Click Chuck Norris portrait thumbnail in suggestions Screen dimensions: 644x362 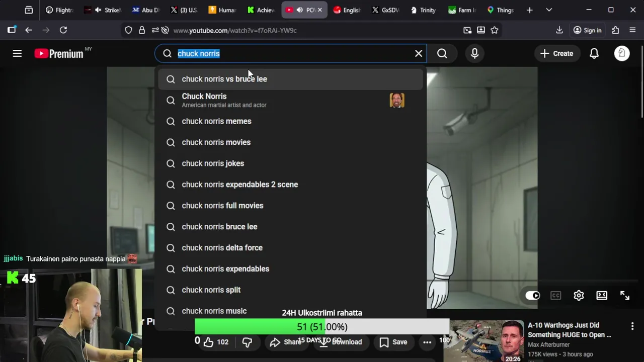point(397,100)
